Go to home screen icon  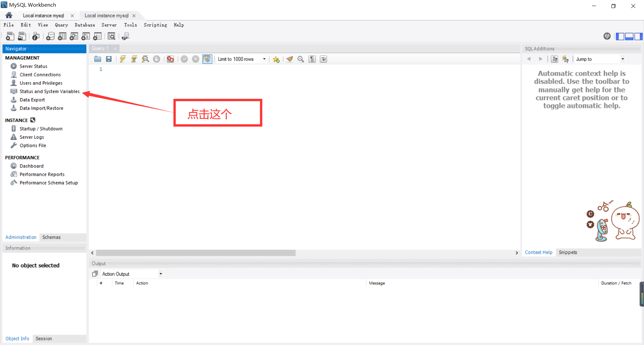coord(9,15)
